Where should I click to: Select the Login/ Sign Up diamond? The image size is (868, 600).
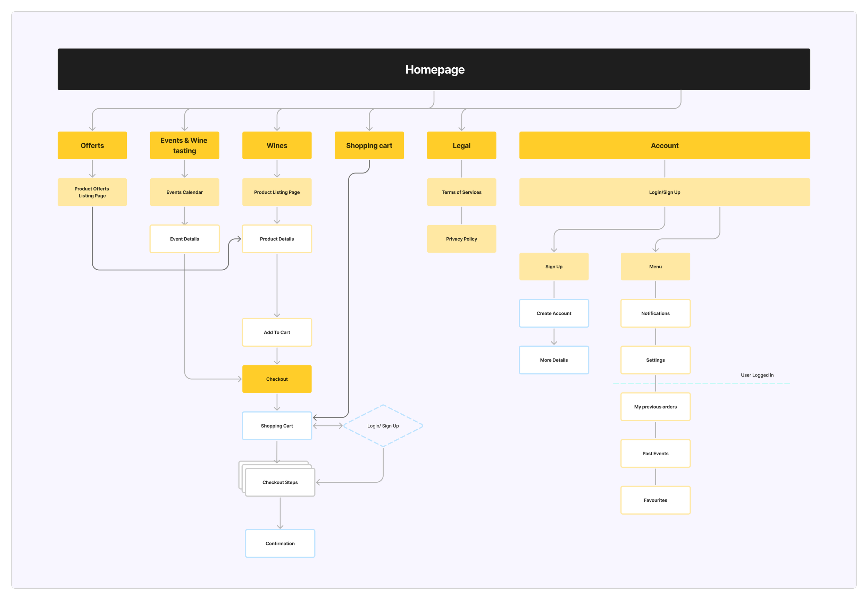tap(383, 426)
